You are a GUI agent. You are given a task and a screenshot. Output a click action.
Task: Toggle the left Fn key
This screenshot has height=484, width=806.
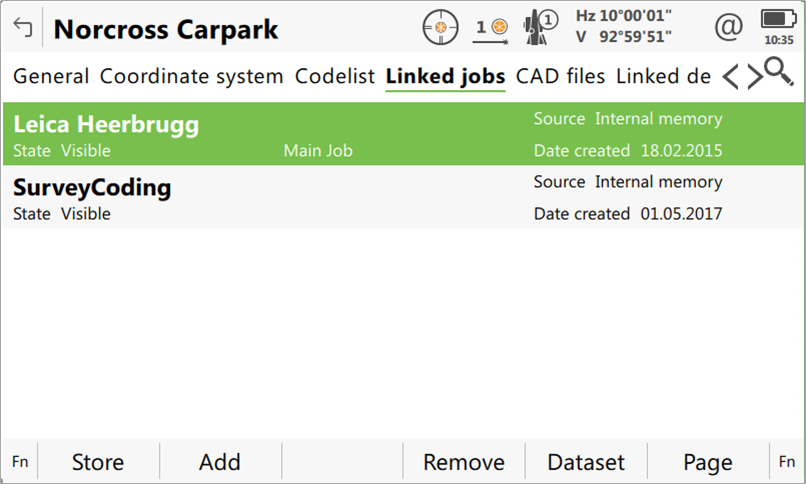point(19,462)
